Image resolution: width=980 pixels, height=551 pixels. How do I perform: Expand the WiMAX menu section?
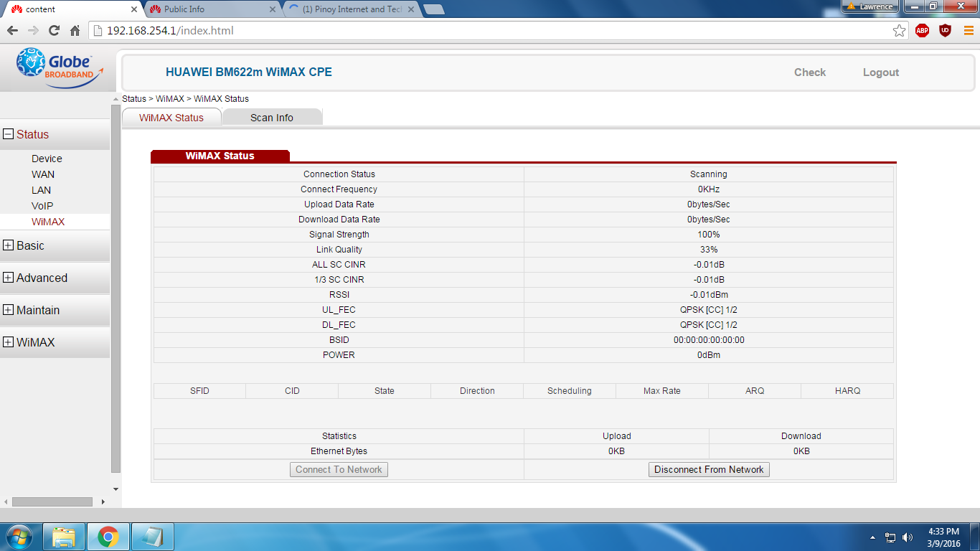9,342
